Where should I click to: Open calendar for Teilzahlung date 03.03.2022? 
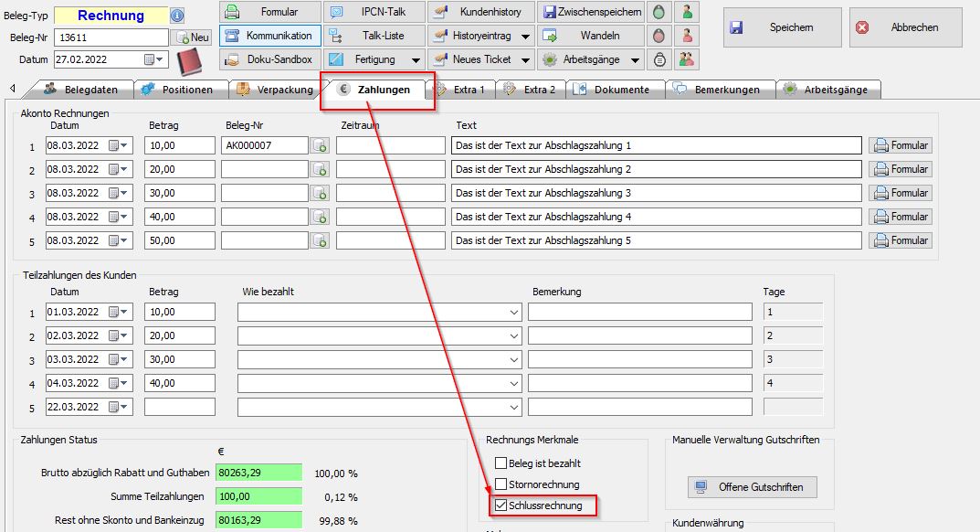[118, 360]
